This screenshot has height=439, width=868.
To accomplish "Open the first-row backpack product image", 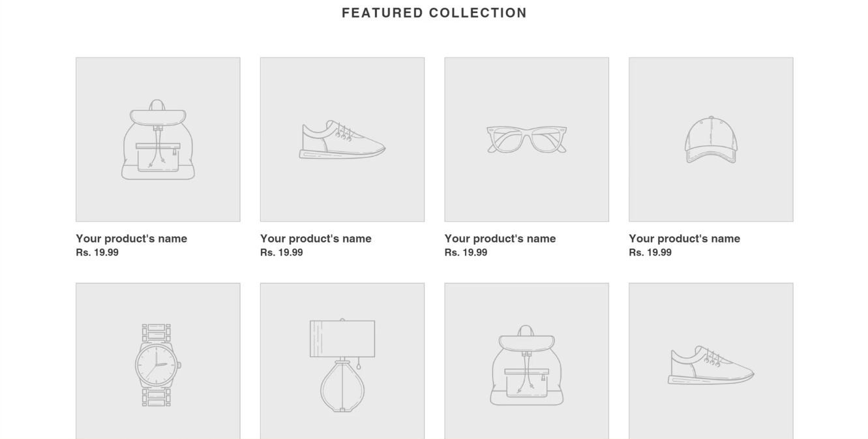I will pyautogui.click(x=158, y=140).
